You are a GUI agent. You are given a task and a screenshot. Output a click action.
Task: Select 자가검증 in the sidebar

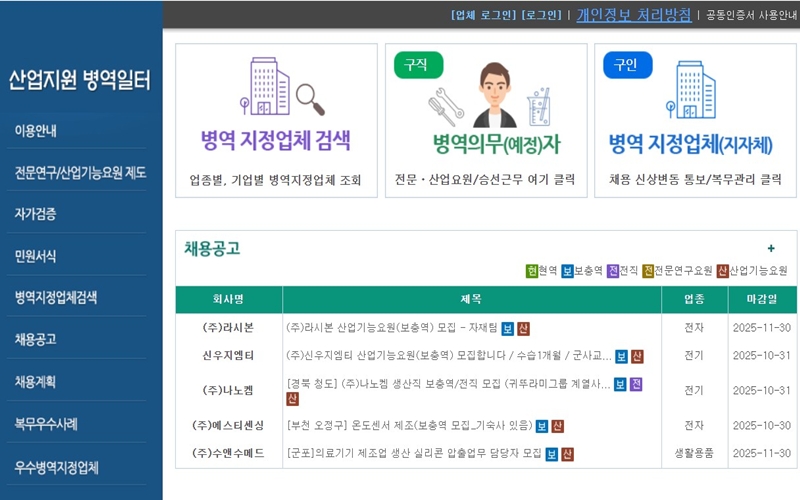coord(35,214)
